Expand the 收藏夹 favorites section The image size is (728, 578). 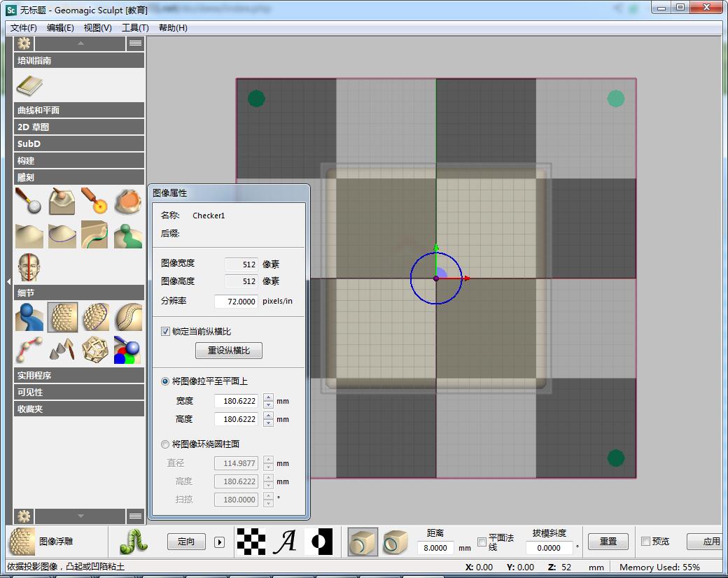click(x=78, y=409)
